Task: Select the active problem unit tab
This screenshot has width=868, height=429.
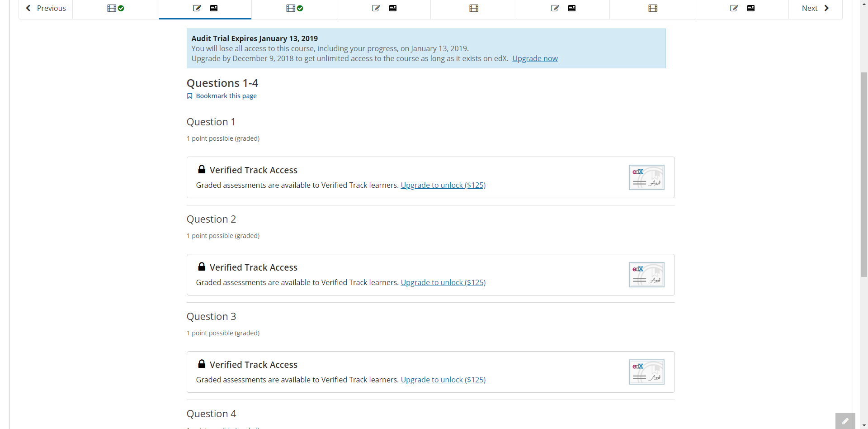Action: (205, 9)
